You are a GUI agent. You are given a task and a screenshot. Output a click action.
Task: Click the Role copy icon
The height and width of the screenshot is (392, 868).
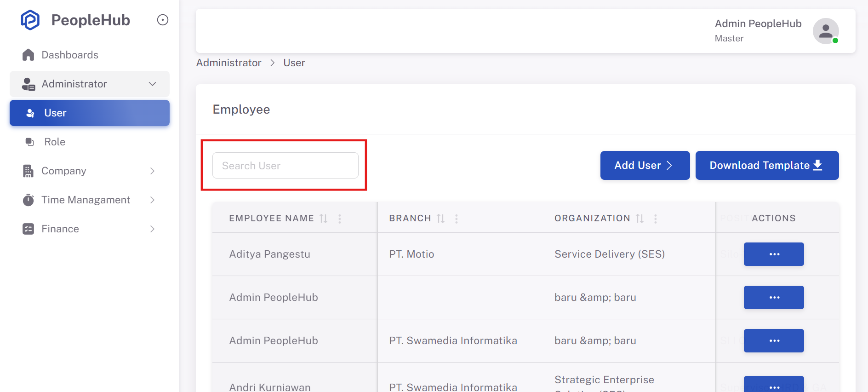(30, 142)
